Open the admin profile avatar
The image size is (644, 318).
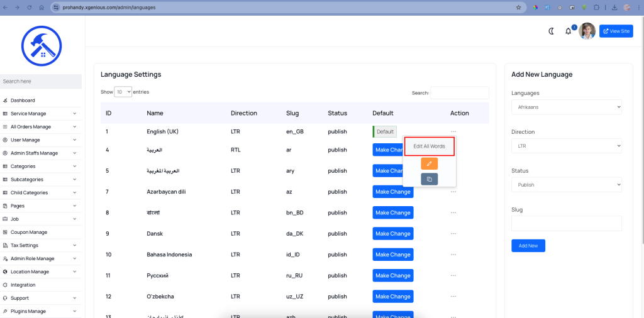(x=587, y=31)
